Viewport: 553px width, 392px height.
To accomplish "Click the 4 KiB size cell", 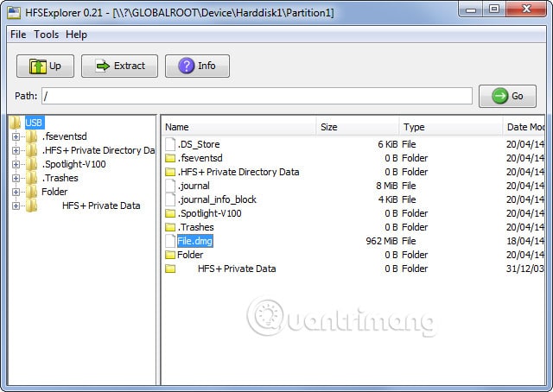I will (x=388, y=199).
